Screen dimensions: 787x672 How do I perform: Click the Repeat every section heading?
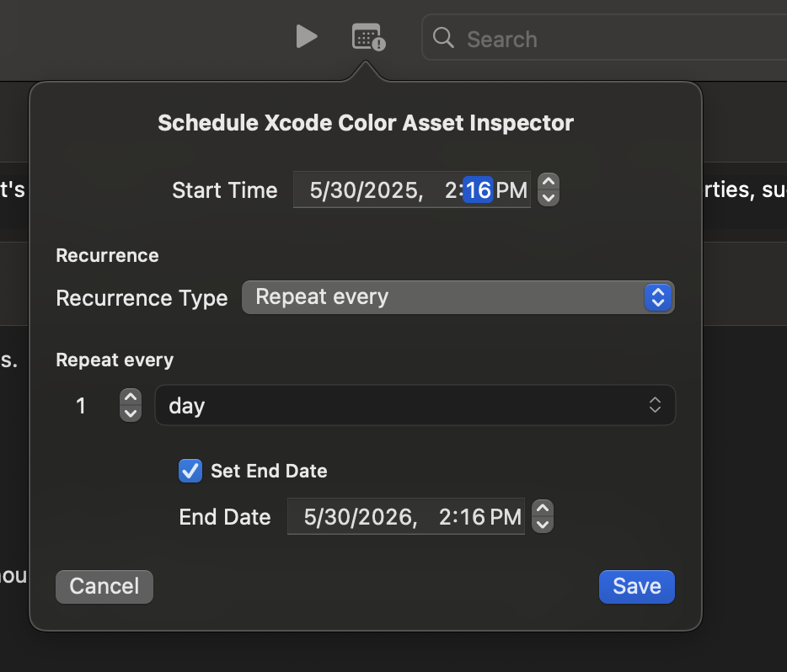pos(115,360)
